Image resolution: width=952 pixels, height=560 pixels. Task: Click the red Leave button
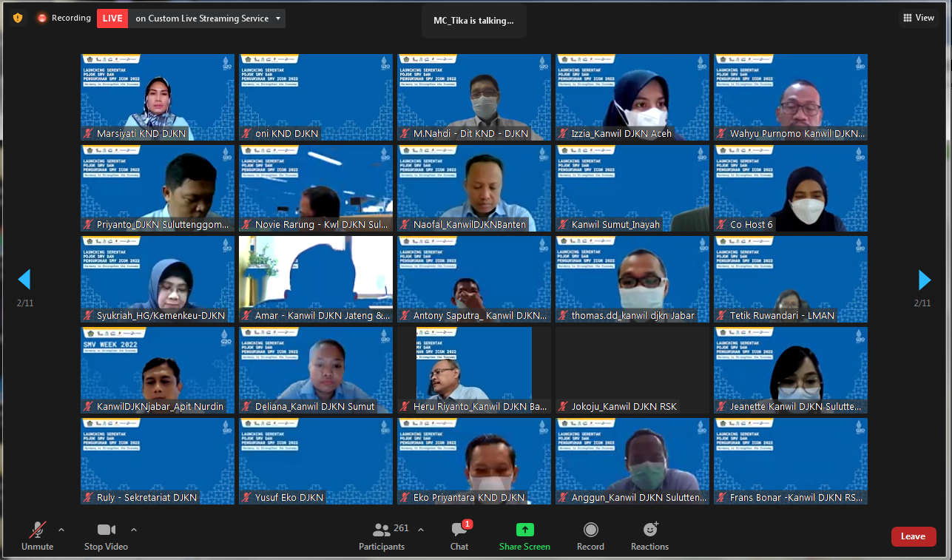coord(913,536)
